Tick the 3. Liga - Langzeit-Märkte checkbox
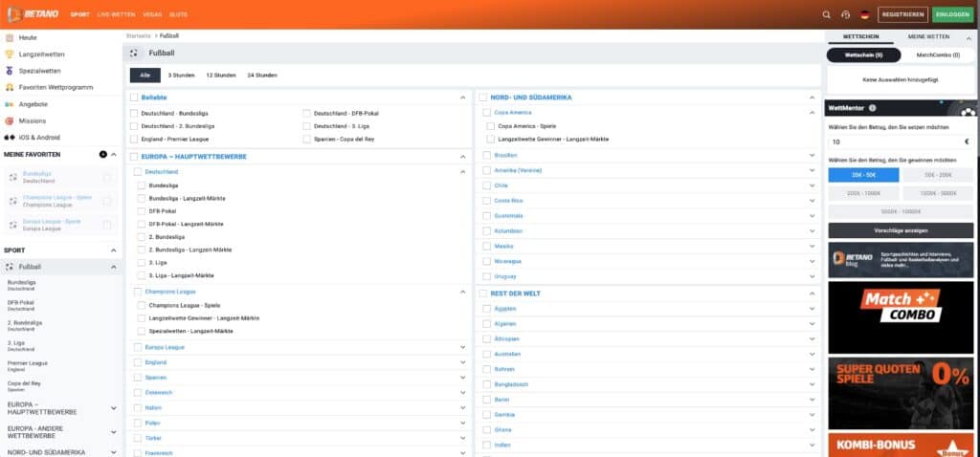Screen dimensions: 980x457 (x=142, y=275)
